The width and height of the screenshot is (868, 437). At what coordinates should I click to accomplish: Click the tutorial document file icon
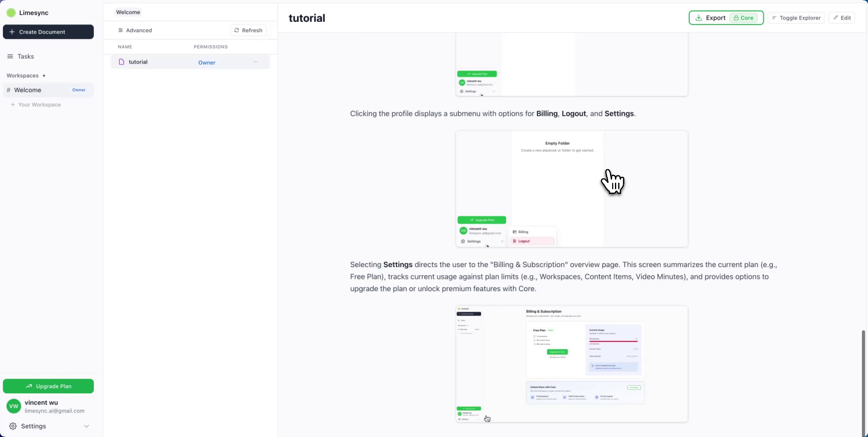(x=121, y=62)
